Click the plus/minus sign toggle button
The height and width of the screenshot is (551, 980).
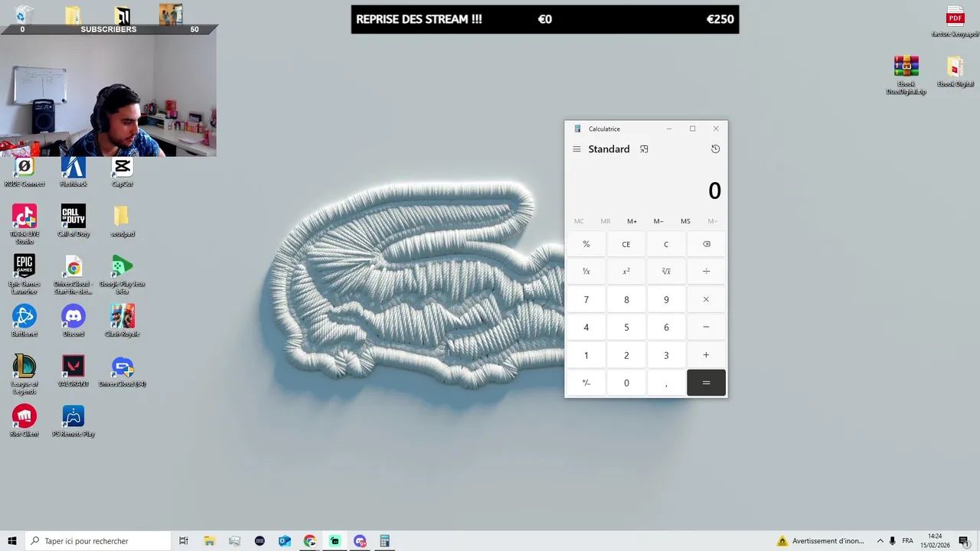586,383
